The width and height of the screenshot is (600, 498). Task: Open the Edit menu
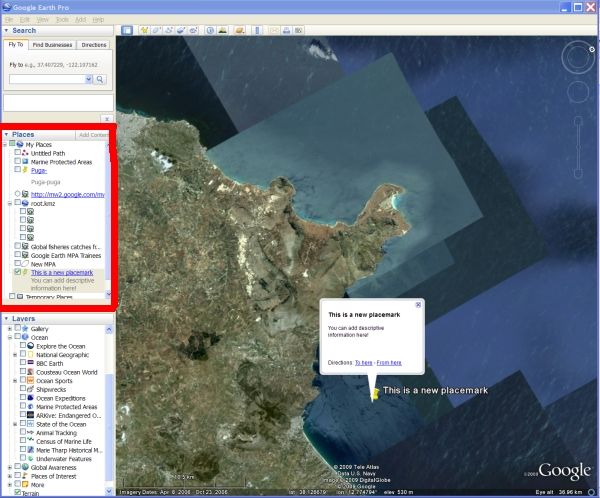(x=24, y=20)
